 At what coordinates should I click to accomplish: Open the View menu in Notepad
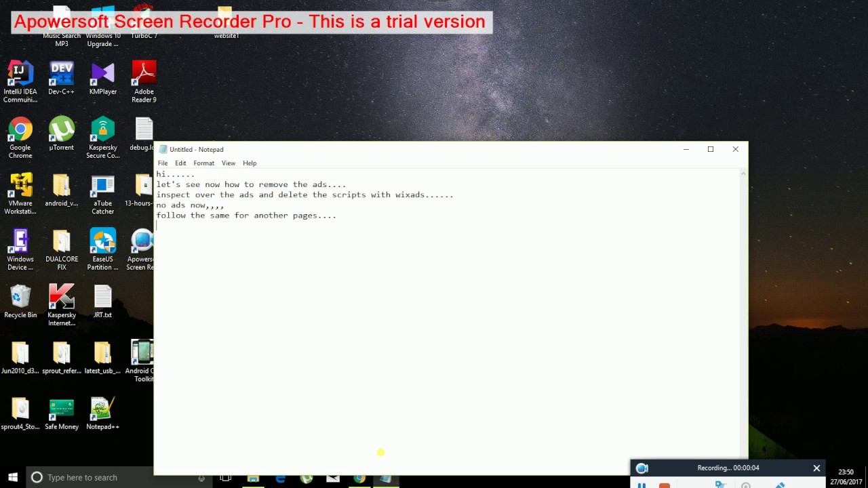[x=229, y=163]
